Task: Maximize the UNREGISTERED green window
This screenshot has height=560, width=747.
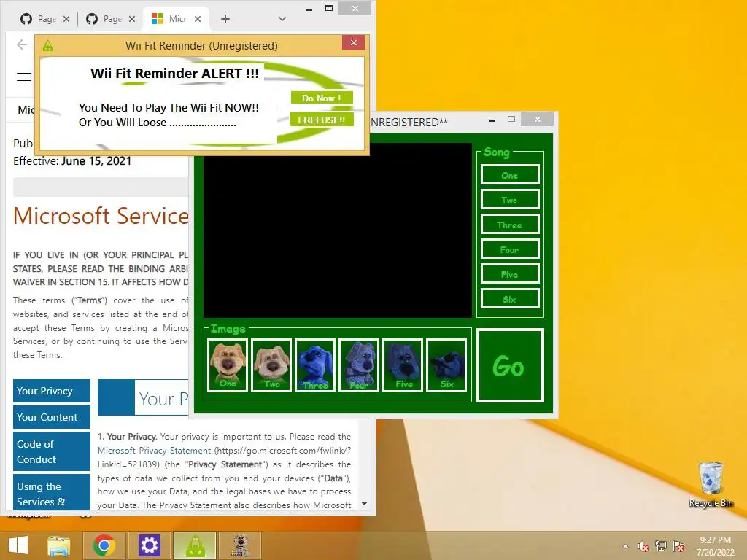Action: click(x=511, y=119)
